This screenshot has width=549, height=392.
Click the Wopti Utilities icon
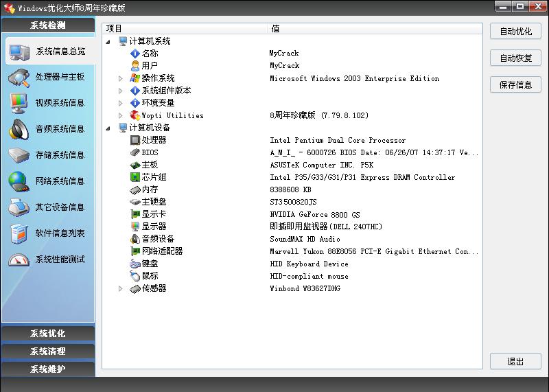tap(135, 115)
